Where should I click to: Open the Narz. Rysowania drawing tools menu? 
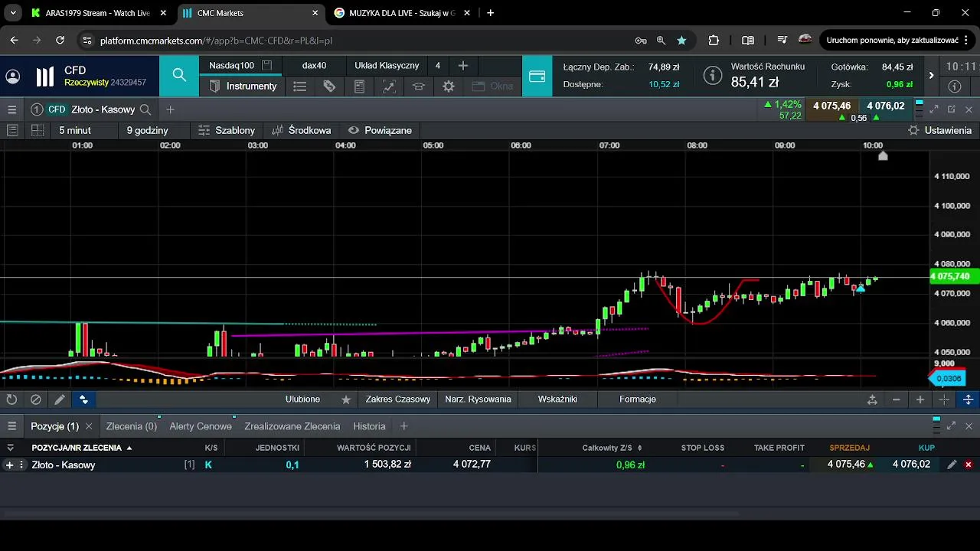[x=478, y=399]
